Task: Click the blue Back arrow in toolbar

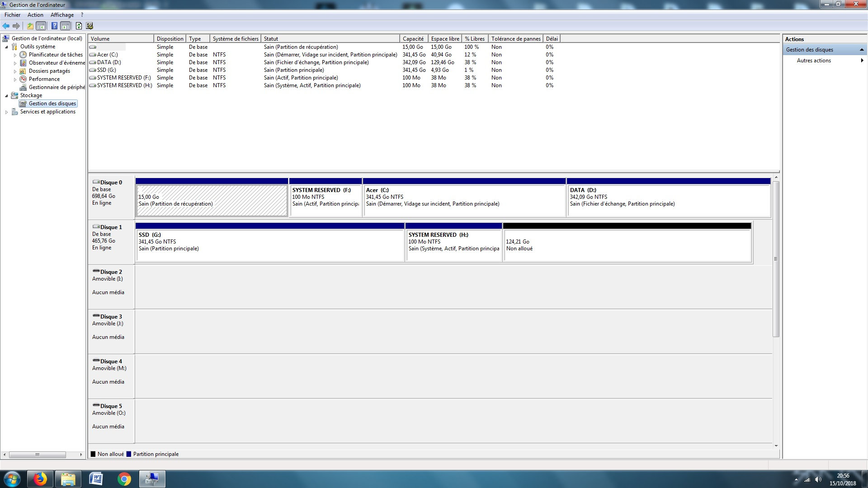Action: [6, 26]
